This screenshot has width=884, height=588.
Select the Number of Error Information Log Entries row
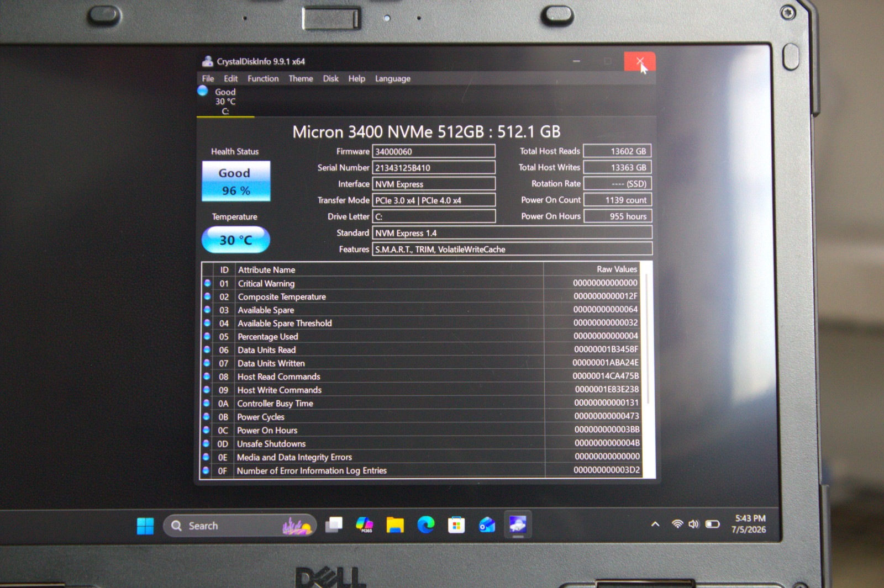pos(421,470)
